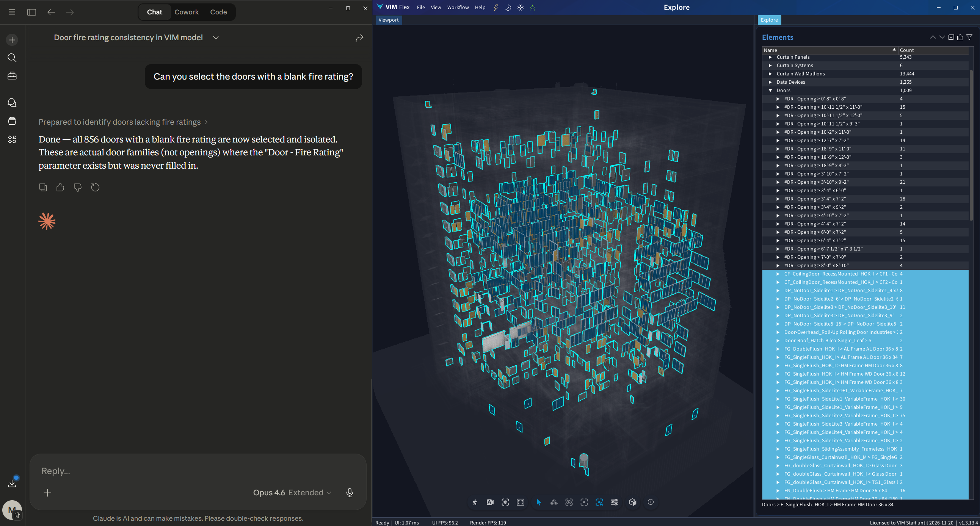Screen dimensions: 980x526
Task: Click the auto camera icon
Action: (490, 503)
